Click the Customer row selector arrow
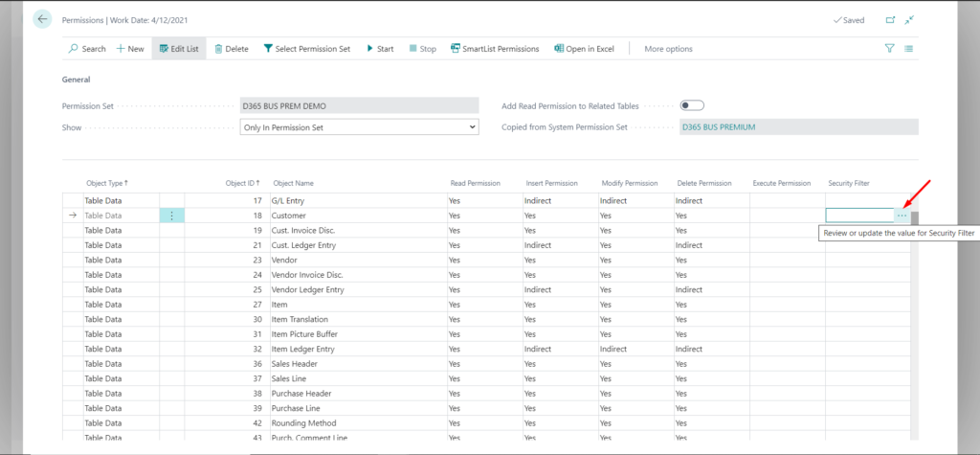Viewport: 980px width, 455px height. point(73,216)
